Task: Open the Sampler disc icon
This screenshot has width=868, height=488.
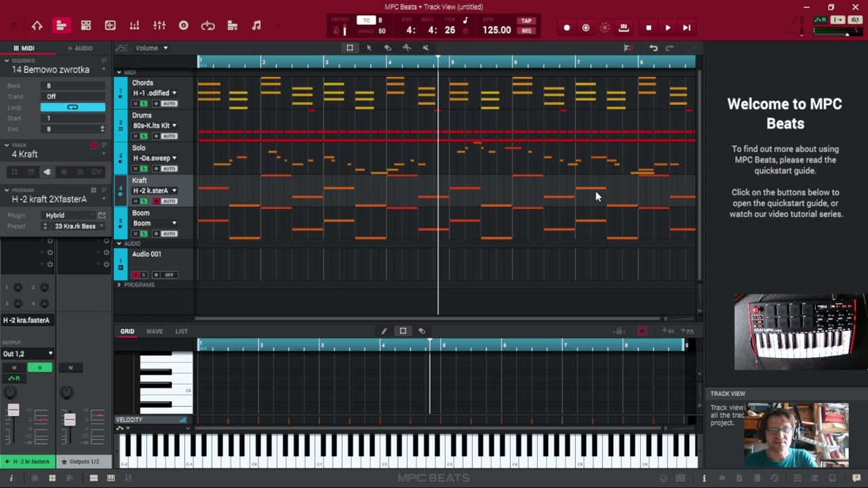Action: [184, 26]
